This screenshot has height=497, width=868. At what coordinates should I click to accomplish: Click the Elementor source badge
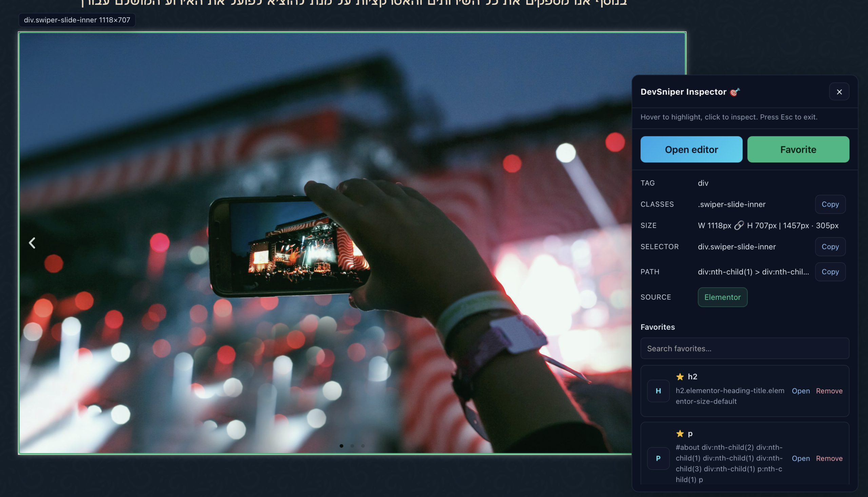[722, 297]
